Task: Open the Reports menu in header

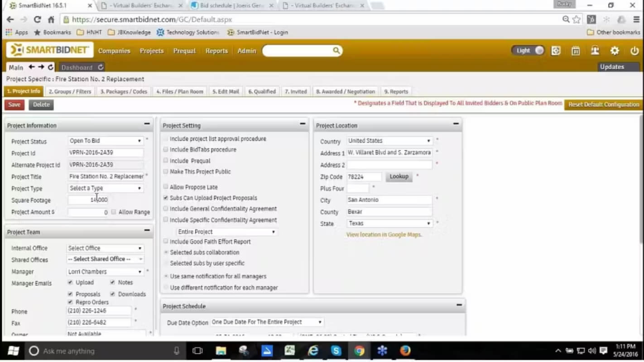Action: point(216,51)
